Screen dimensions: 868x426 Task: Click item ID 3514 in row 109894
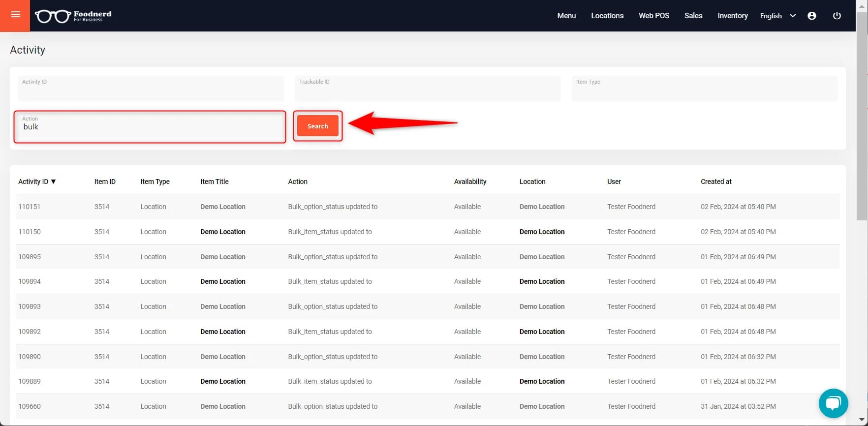click(102, 281)
